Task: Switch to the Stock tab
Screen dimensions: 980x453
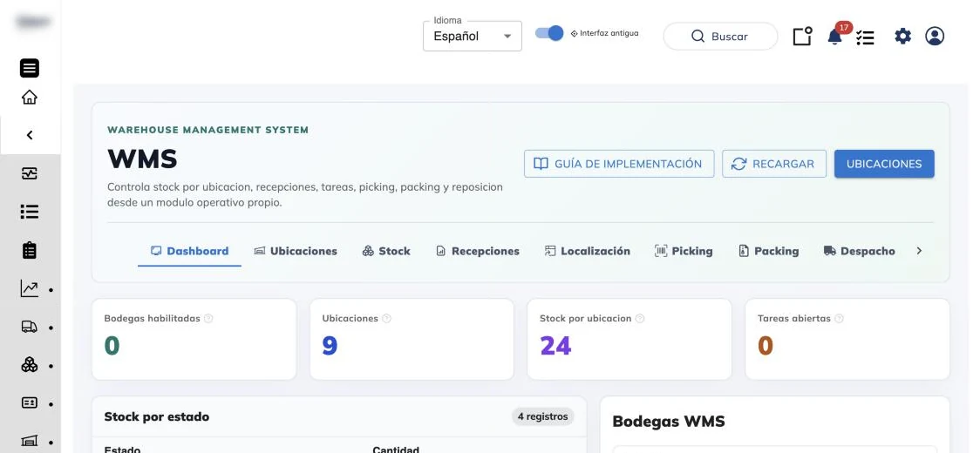Action: click(x=386, y=251)
